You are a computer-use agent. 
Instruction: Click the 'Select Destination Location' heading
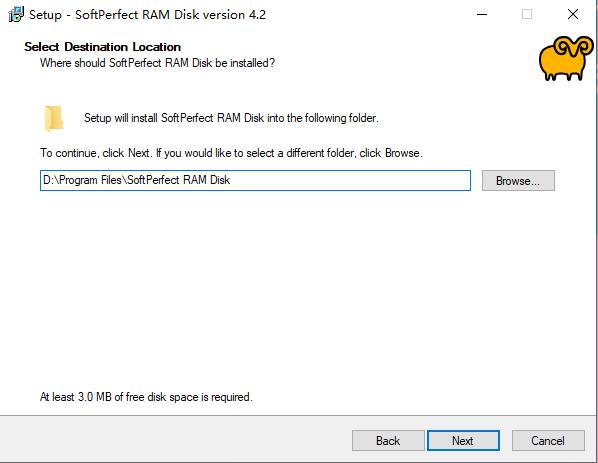coord(103,47)
